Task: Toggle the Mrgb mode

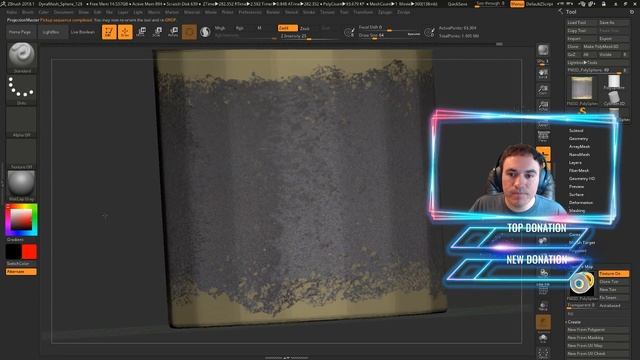Action: point(220,28)
